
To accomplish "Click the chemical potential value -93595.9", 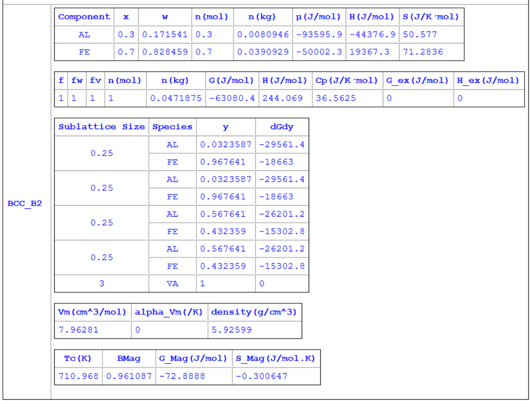I will click(319, 35).
